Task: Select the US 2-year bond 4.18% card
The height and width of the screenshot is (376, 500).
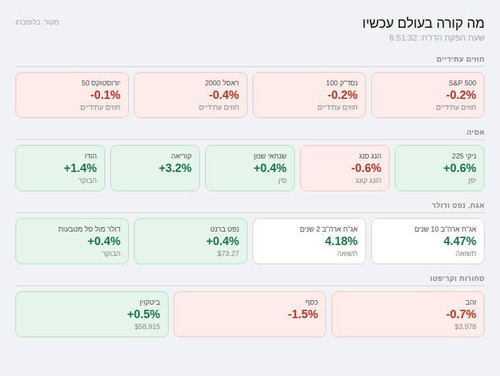Action: (309, 241)
